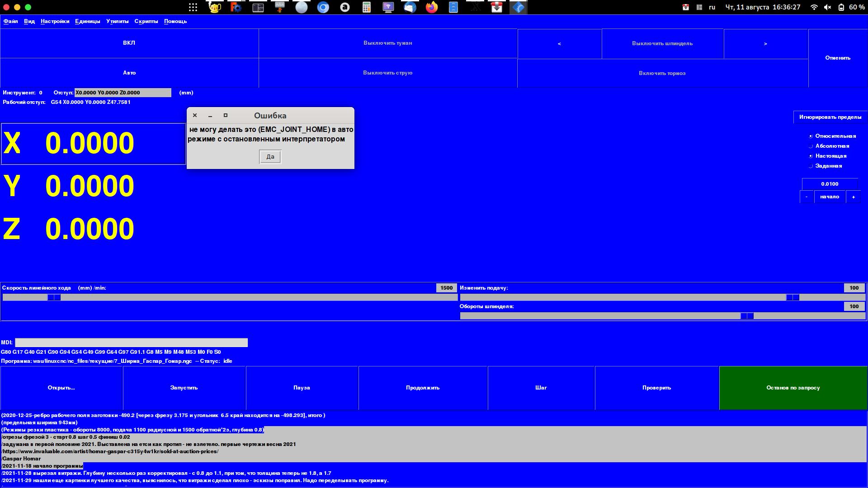Screen dimensions: 868x488
Task: Click the Изменить подачу slider handle
Action: (792, 297)
